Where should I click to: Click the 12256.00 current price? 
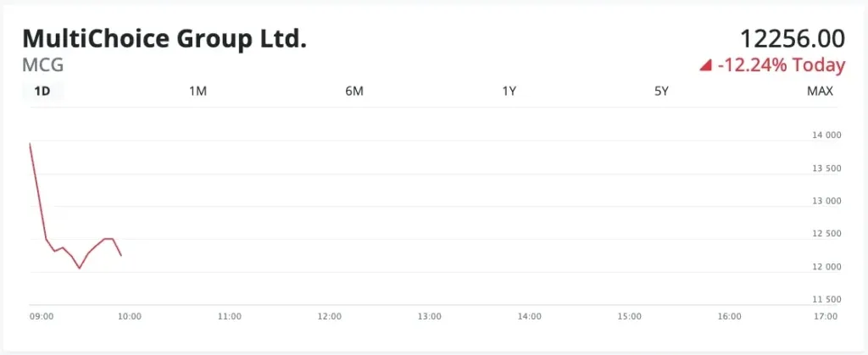tap(793, 39)
